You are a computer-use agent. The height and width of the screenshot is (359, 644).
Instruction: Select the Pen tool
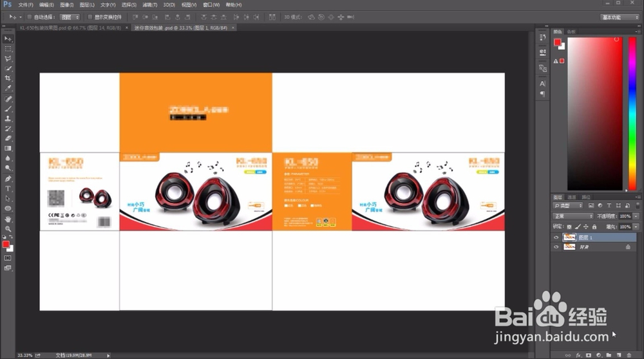(x=8, y=178)
